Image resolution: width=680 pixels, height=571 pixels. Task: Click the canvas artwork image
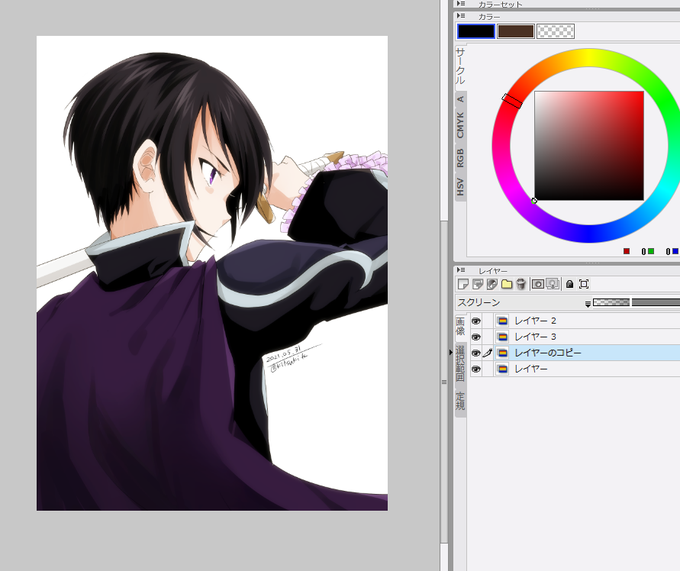212,273
